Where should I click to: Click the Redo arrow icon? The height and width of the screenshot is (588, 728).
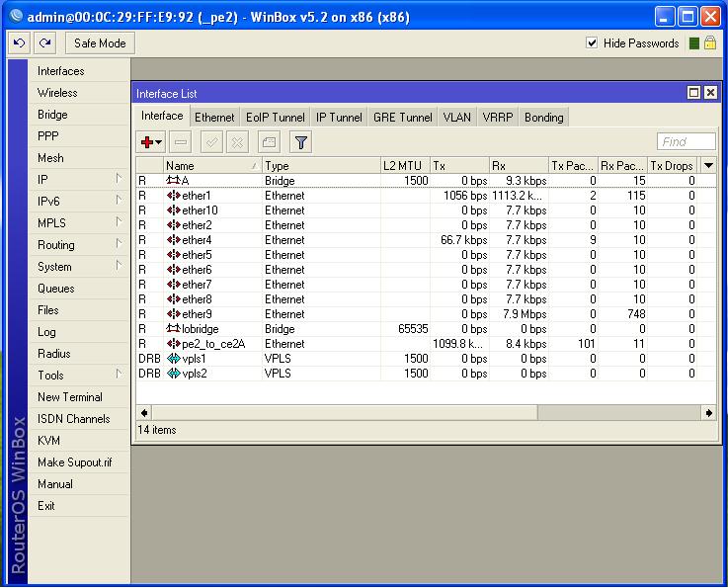(45, 43)
